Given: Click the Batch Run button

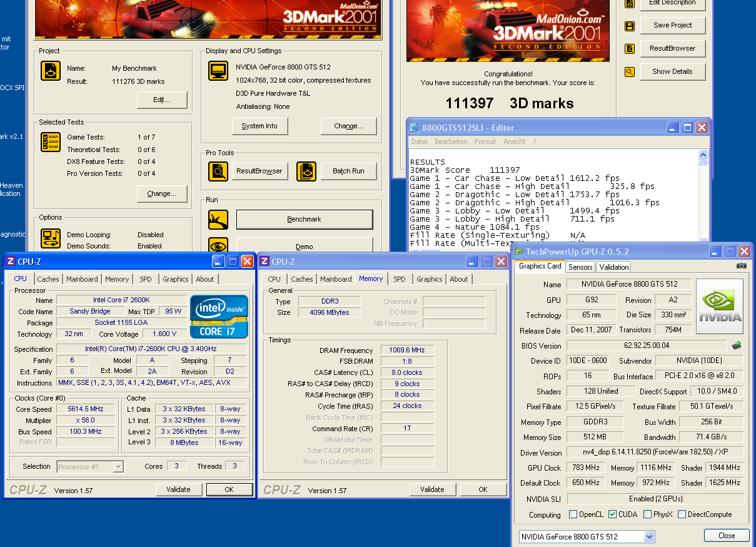Looking at the screenshot, I should (349, 171).
